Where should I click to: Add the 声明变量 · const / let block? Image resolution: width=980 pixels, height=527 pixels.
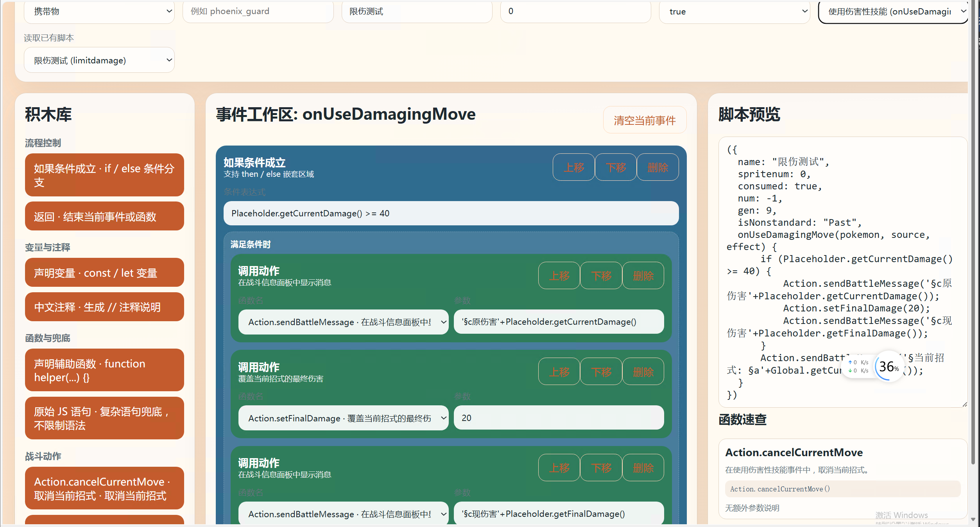[104, 273]
